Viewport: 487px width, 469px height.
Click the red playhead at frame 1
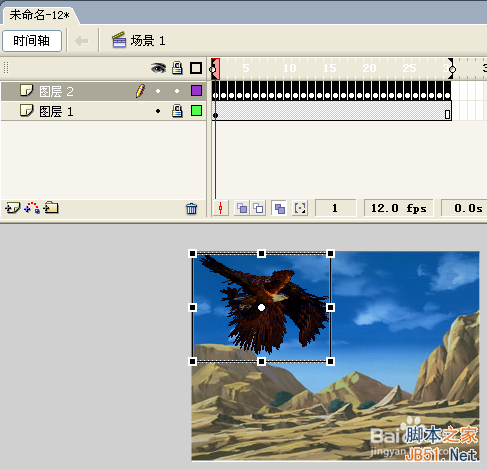[215, 68]
